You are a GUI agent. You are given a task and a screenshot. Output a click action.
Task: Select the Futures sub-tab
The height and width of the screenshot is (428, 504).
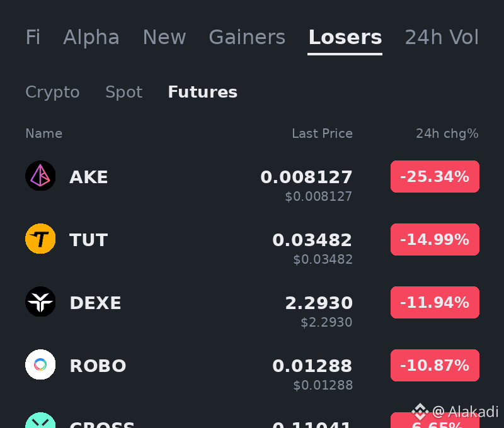202,92
